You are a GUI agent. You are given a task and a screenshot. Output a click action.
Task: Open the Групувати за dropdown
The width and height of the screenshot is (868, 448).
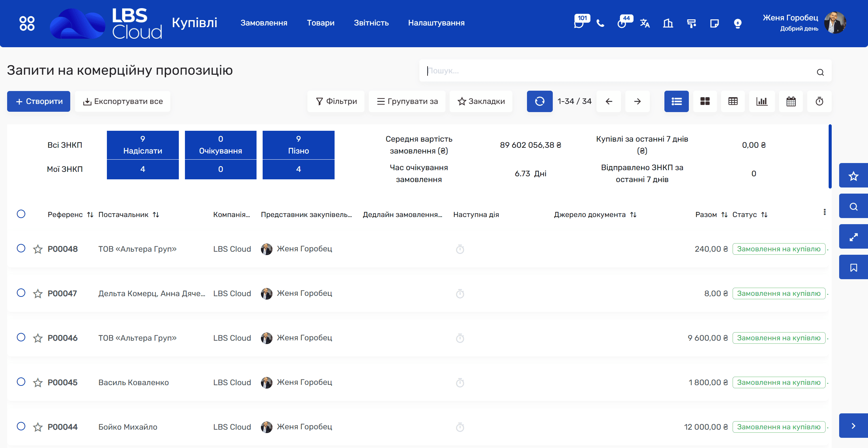pyautogui.click(x=407, y=101)
